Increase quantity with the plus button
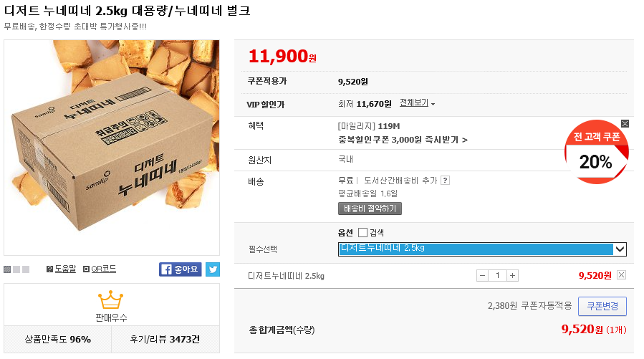Viewport: 644px width, 359px height. pos(512,275)
